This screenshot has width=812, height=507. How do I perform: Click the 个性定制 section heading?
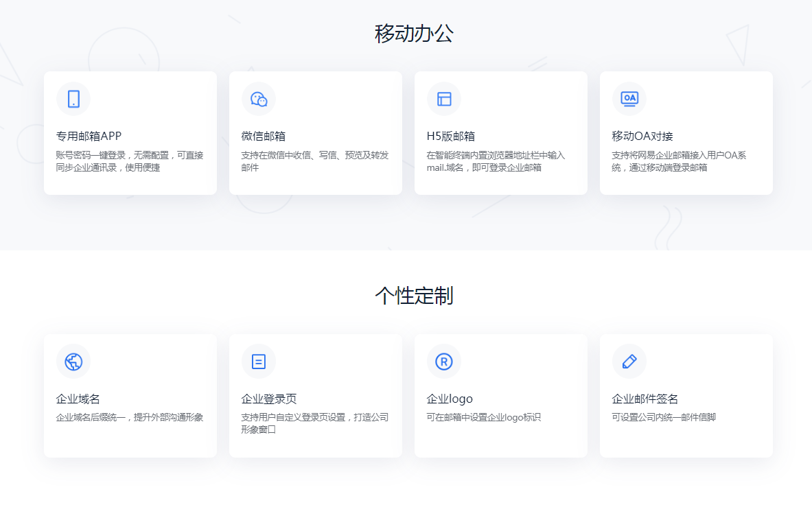[x=414, y=296]
